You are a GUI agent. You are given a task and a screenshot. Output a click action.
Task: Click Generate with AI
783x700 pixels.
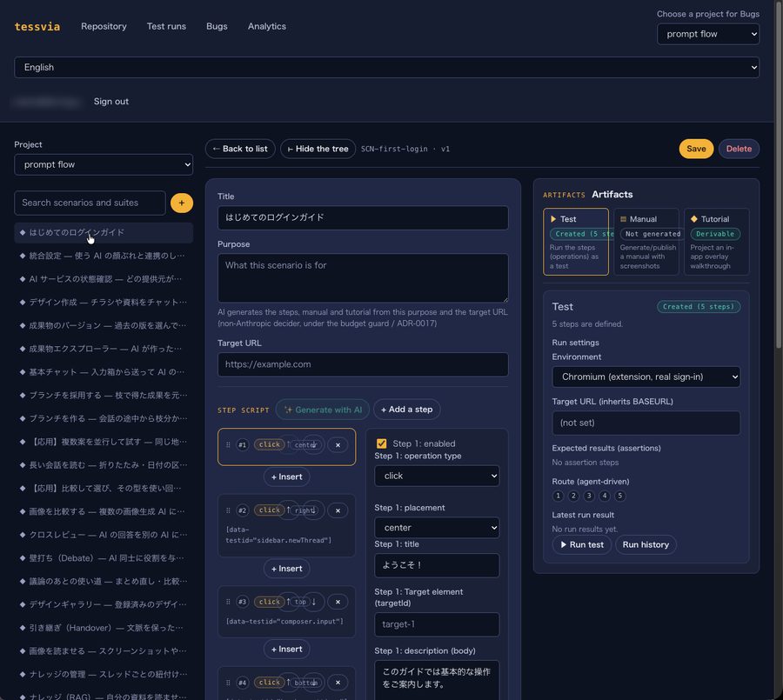[323, 410]
